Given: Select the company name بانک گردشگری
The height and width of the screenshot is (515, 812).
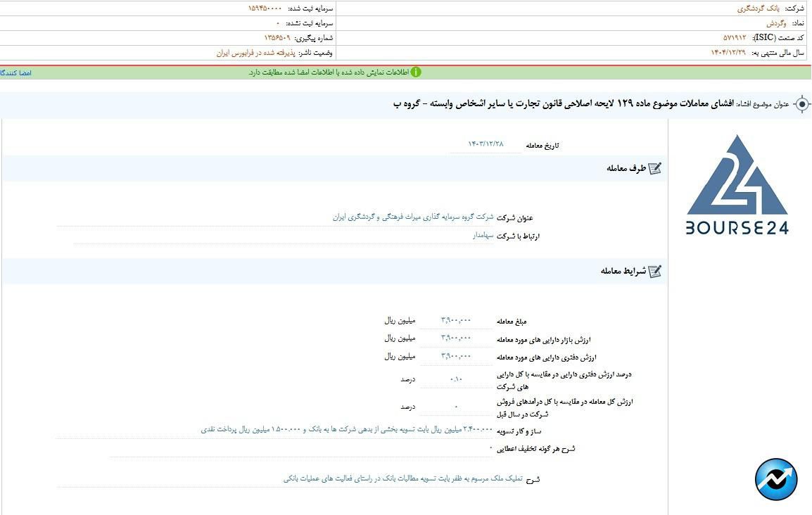Looking at the screenshot, I should (758, 9).
